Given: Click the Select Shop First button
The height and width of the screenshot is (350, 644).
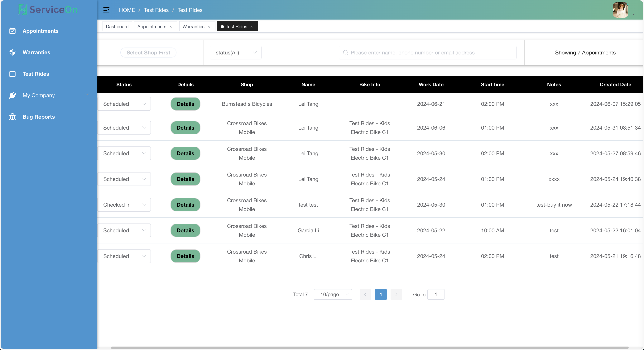Looking at the screenshot, I should point(148,53).
